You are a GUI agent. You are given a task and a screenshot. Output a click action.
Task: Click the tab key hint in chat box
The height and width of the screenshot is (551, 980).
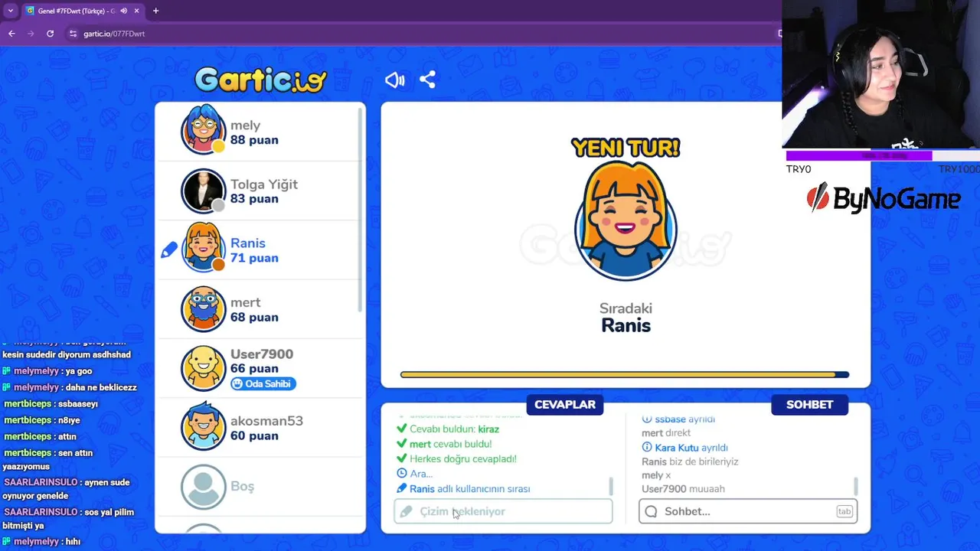(x=844, y=511)
